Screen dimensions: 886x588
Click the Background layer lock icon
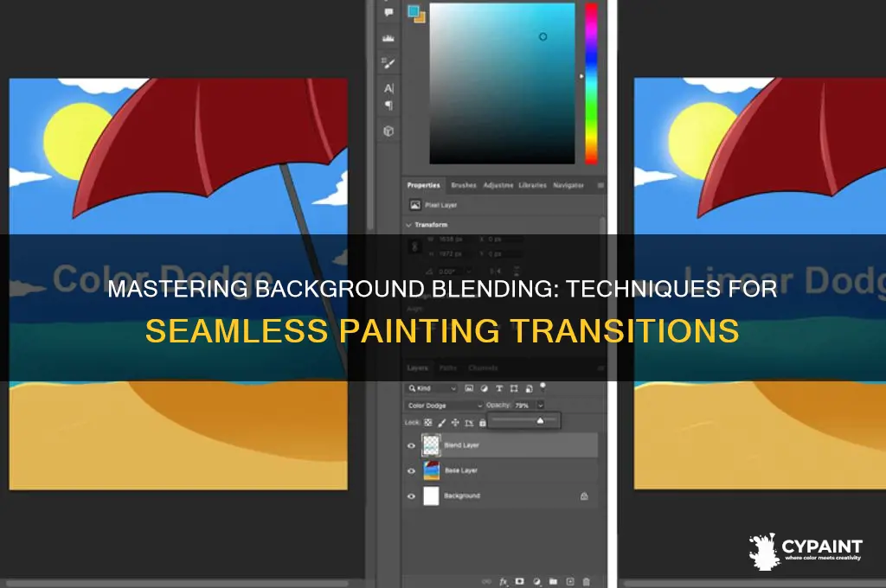[x=584, y=496]
